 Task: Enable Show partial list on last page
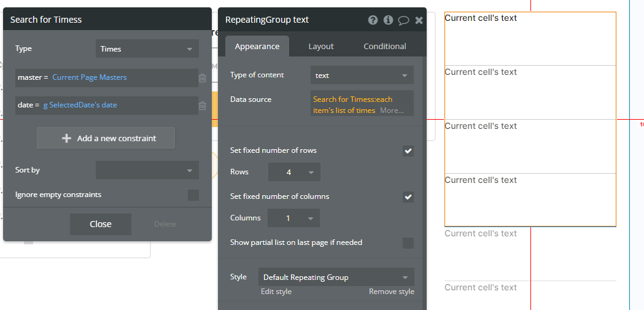point(408,243)
